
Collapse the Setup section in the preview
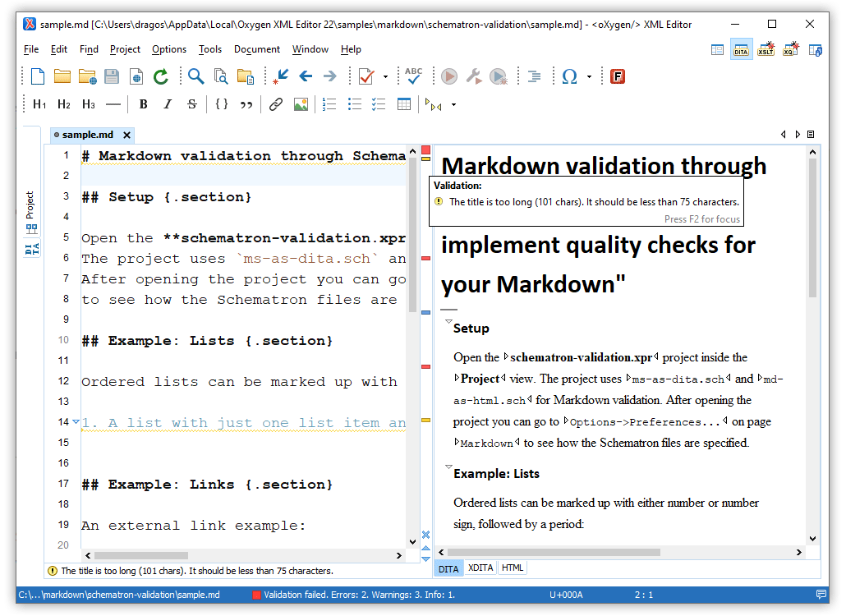click(x=448, y=321)
